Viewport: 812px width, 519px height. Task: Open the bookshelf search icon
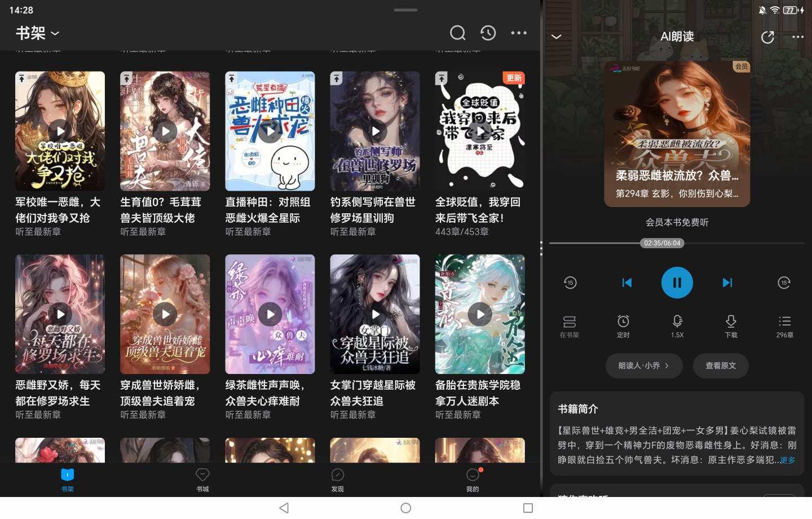(457, 33)
